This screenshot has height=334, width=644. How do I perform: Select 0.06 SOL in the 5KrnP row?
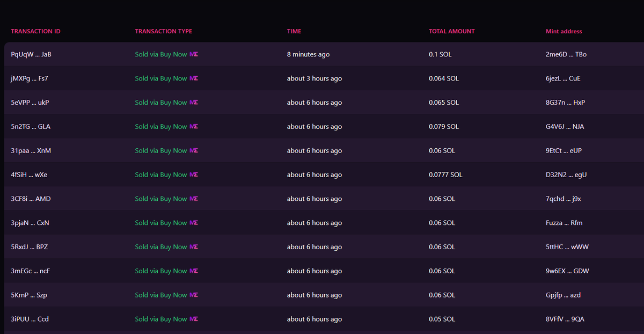click(x=442, y=295)
